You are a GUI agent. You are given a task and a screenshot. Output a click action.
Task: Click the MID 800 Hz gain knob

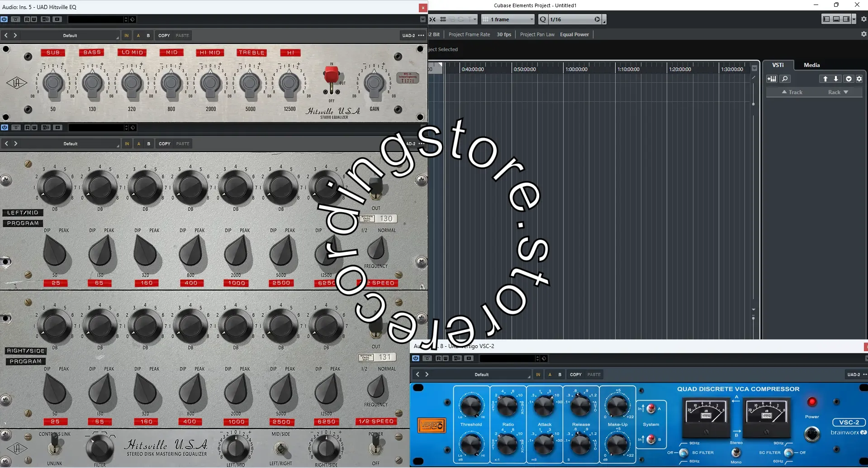pyautogui.click(x=171, y=83)
